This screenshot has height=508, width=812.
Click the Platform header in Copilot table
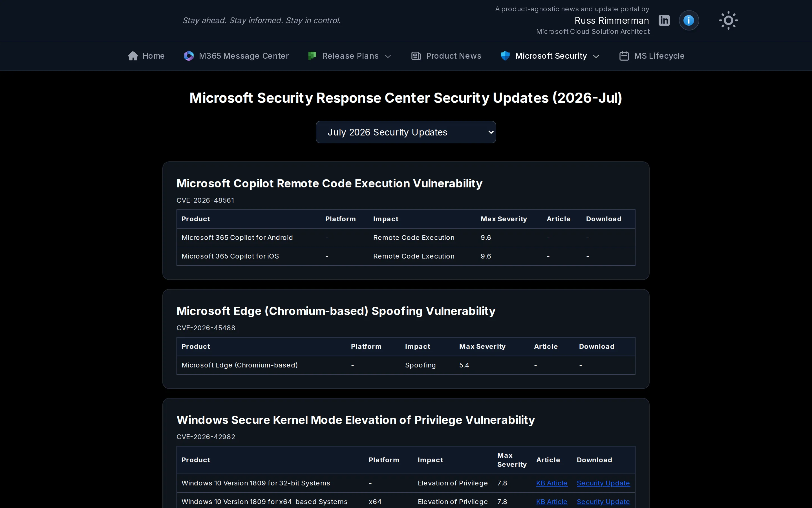[340, 219]
